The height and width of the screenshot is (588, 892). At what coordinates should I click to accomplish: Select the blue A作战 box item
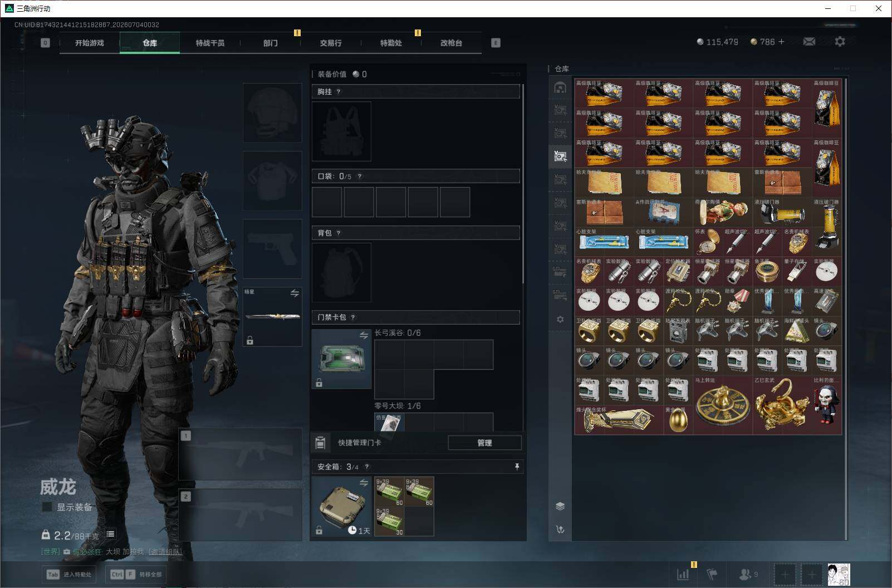pos(664,212)
